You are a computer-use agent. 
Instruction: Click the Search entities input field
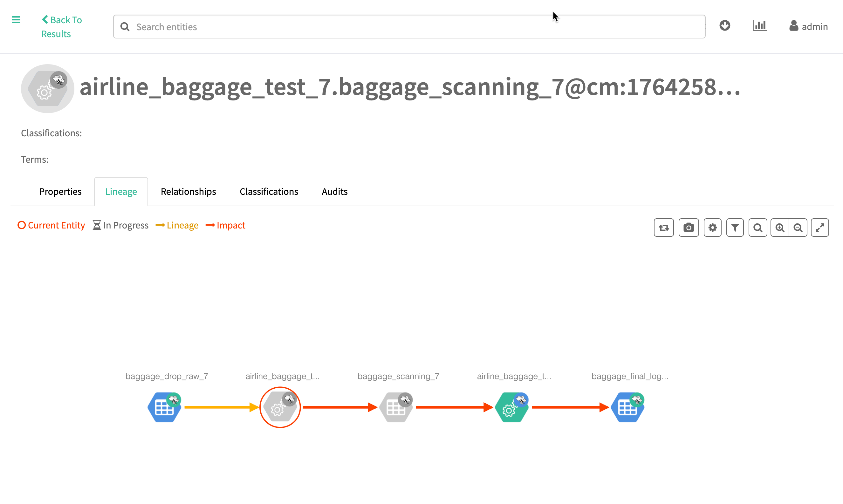coord(409,27)
